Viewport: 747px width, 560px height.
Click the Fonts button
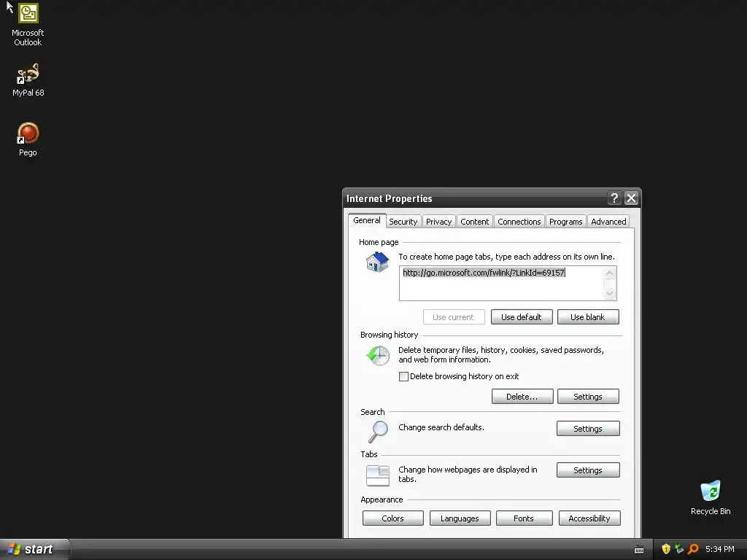click(524, 518)
